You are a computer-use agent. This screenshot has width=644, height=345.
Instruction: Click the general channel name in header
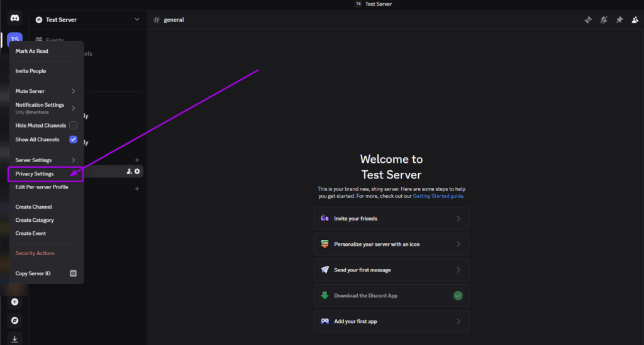[174, 19]
